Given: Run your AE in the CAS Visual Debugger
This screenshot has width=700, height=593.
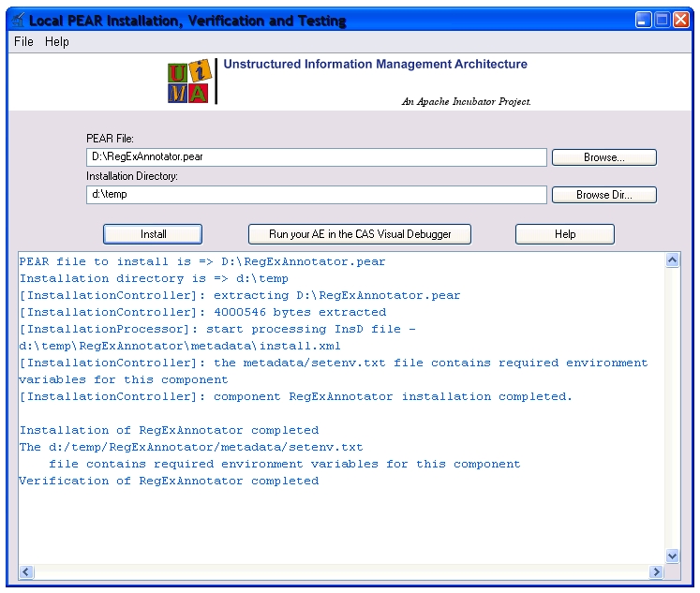Looking at the screenshot, I should 359,234.
